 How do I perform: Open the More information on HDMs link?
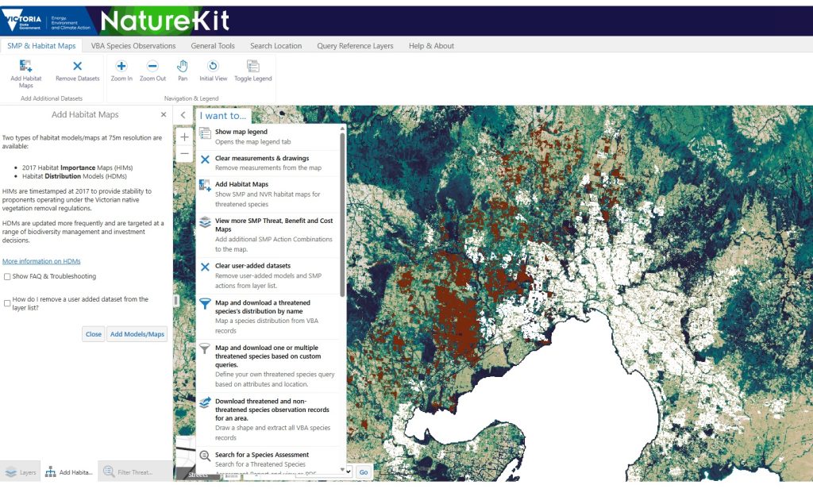[x=41, y=261]
